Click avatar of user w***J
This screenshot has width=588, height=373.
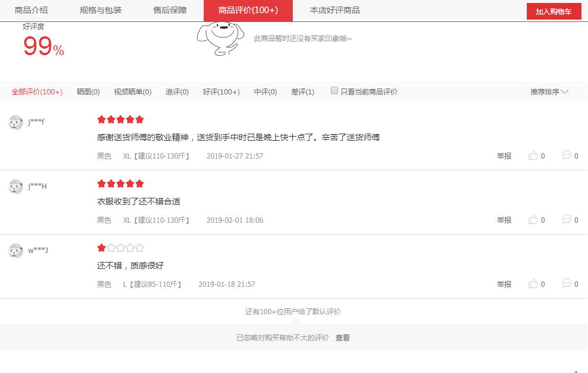coord(16,251)
